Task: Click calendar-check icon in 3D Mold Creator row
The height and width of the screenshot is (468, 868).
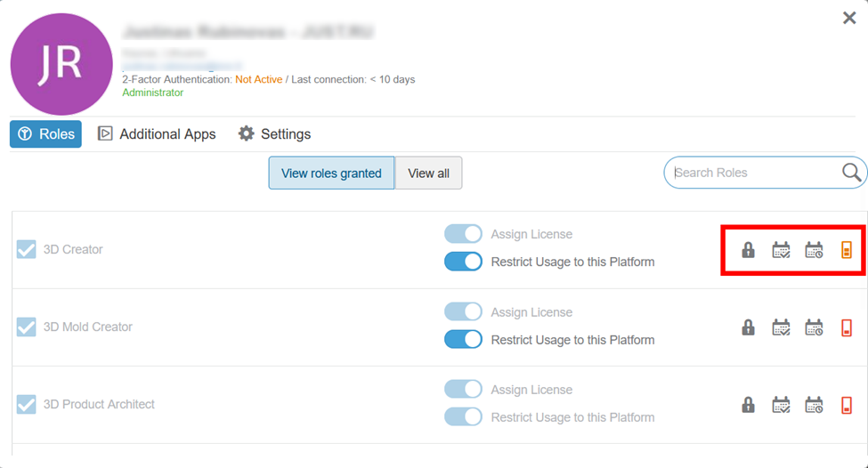Action: coord(781,327)
